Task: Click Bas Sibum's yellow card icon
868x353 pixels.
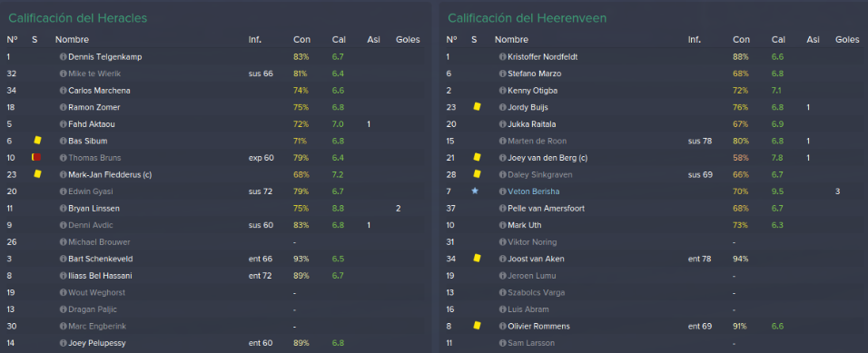Action: point(37,141)
